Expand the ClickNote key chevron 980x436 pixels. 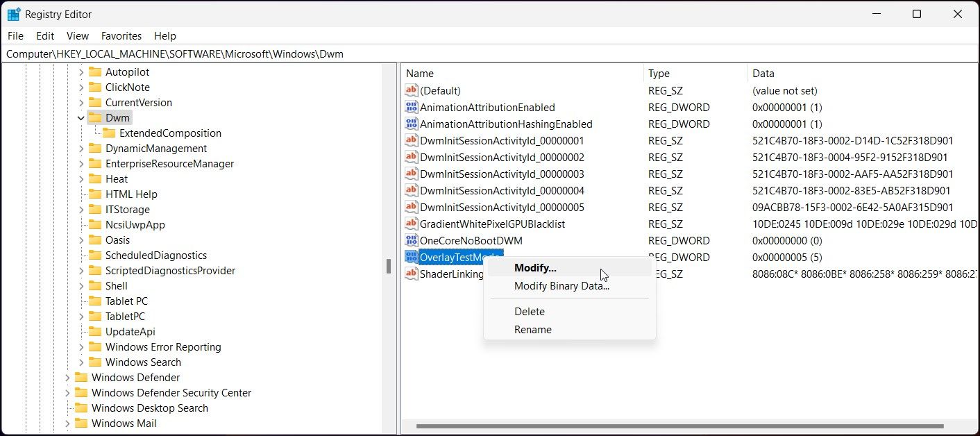point(81,87)
